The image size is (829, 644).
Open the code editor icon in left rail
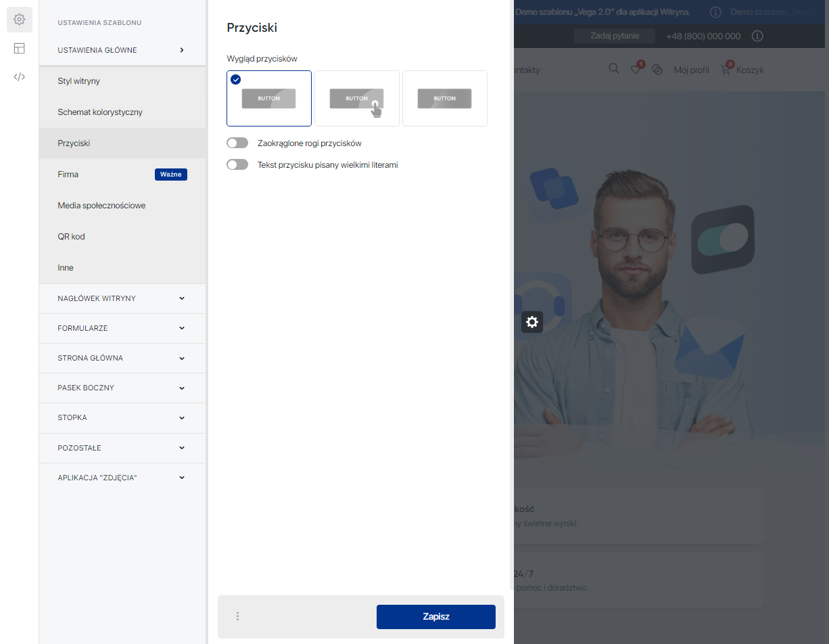pos(20,76)
